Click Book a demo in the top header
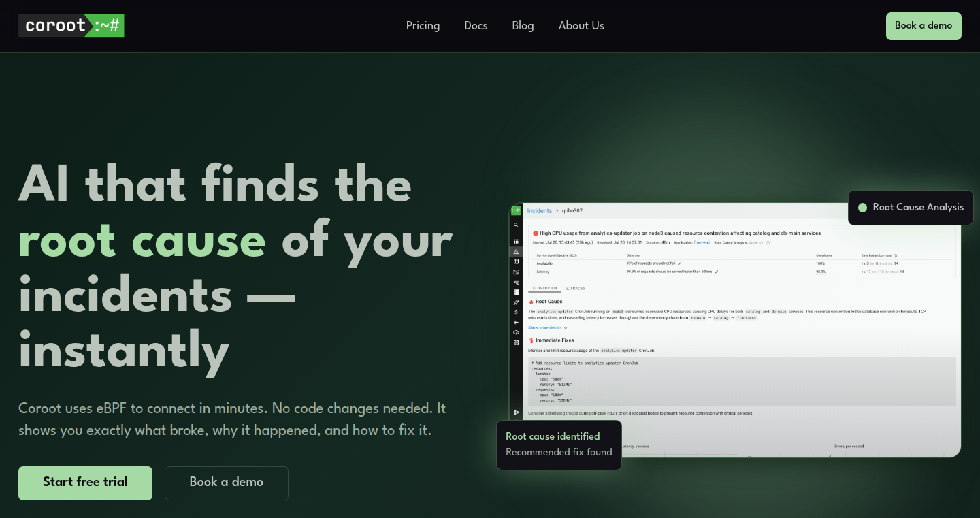The width and height of the screenshot is (980, 518). coord(924,26)
